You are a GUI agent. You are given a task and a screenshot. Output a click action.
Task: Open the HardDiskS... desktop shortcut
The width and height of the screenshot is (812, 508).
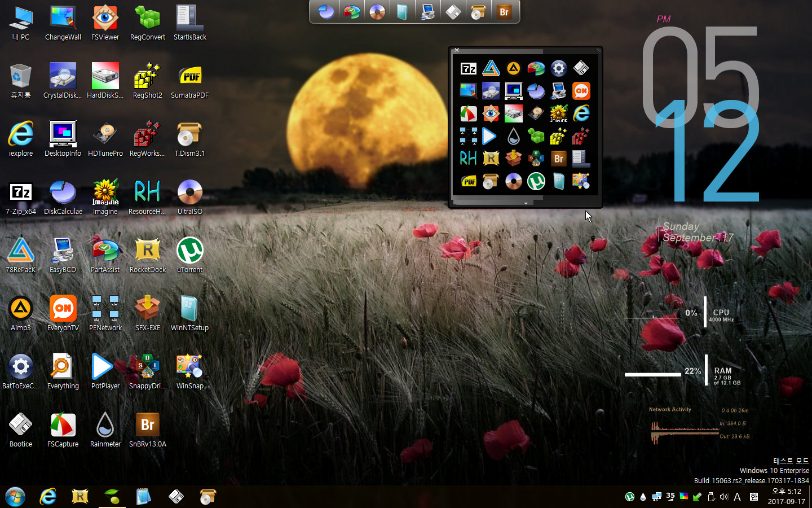click(x=105, y=81)
